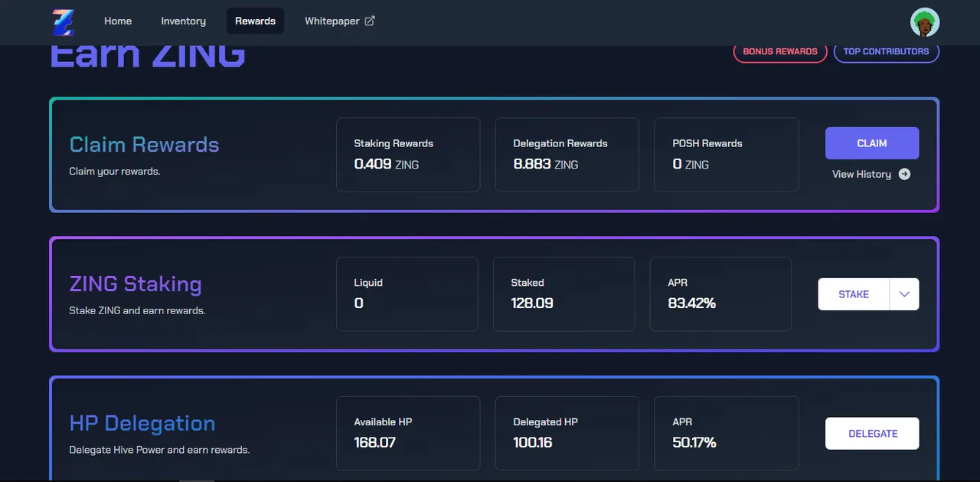Open the Whitepaper link in the navbar
980x482 pixels.
click(x=340, y=21)
